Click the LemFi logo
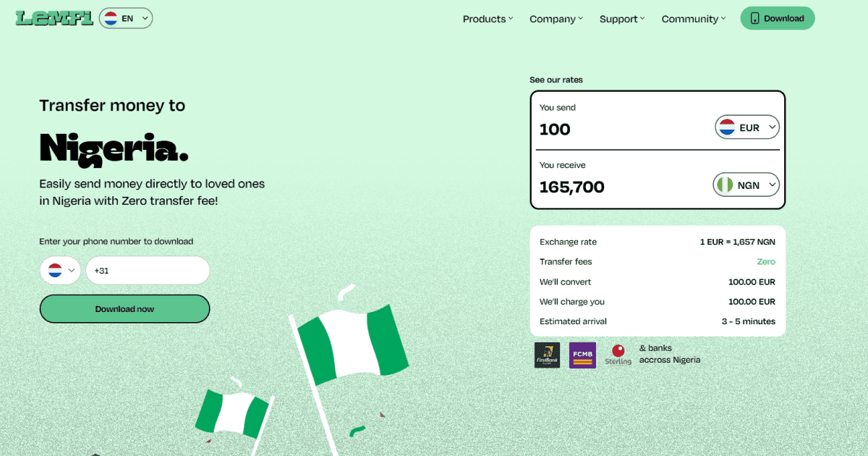The width and height of the screenshot is (868, 456). tap(54, 18)
